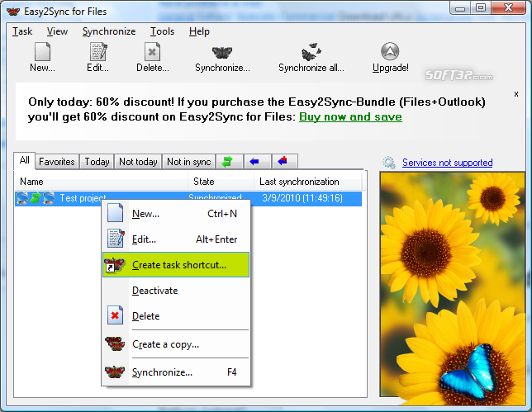
Task: Switch to the Not in sync tab
Action: 189,161
